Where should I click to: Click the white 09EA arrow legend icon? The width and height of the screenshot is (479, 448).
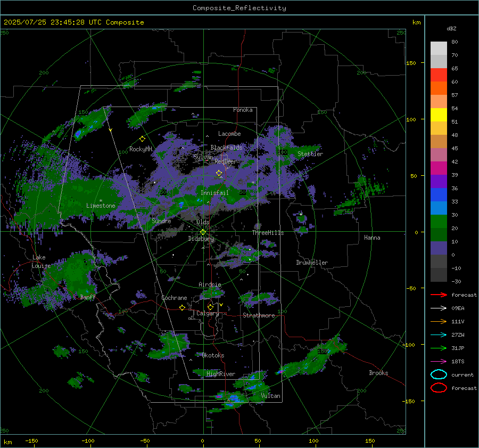439,308
